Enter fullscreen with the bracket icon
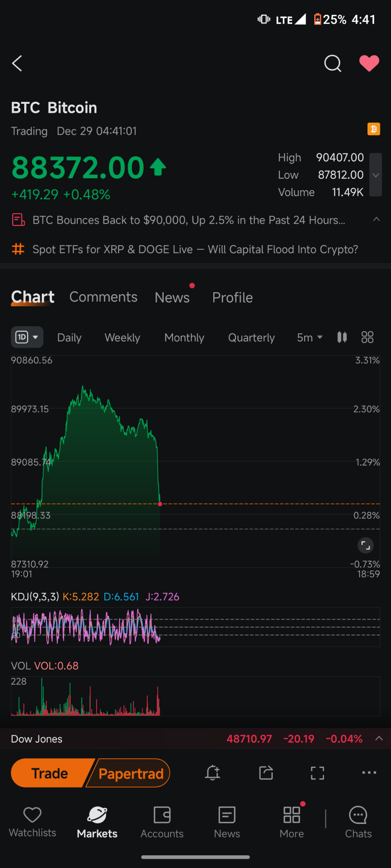The height and width of the screenshot is (868, 391). click(317, 773)
